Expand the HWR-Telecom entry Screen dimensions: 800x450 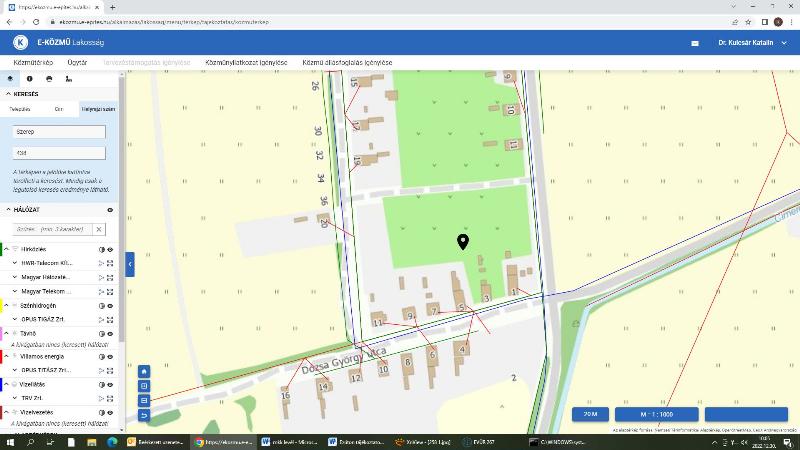15,263
